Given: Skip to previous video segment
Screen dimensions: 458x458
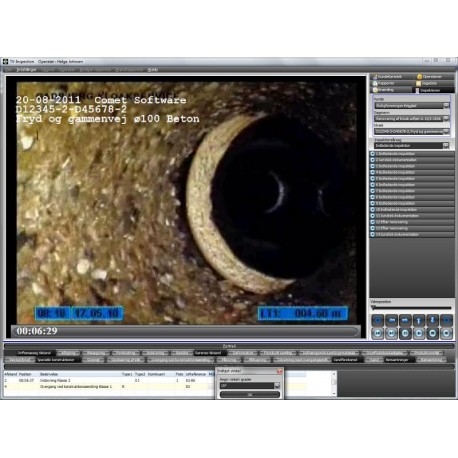Looking at the screenshot, I should (377, 333).
